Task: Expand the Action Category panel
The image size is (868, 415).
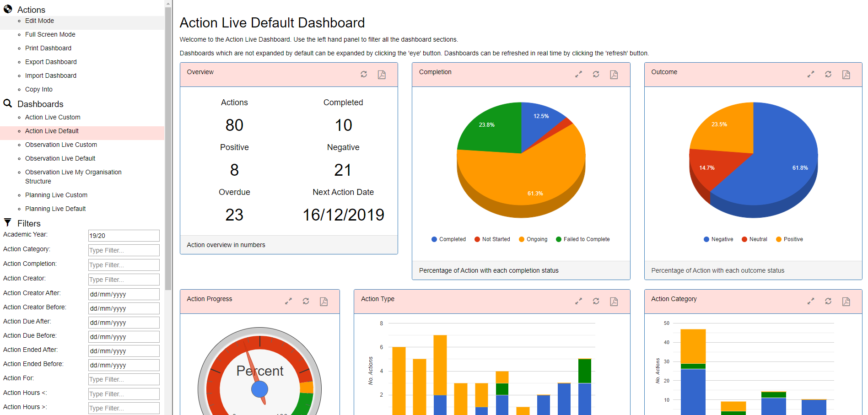Action: coord(811,301)
